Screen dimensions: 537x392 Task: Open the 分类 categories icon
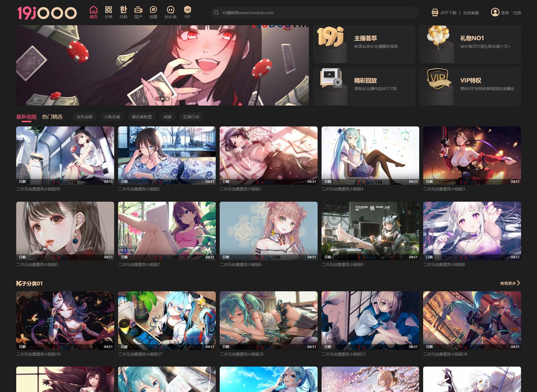click(109, 9)
